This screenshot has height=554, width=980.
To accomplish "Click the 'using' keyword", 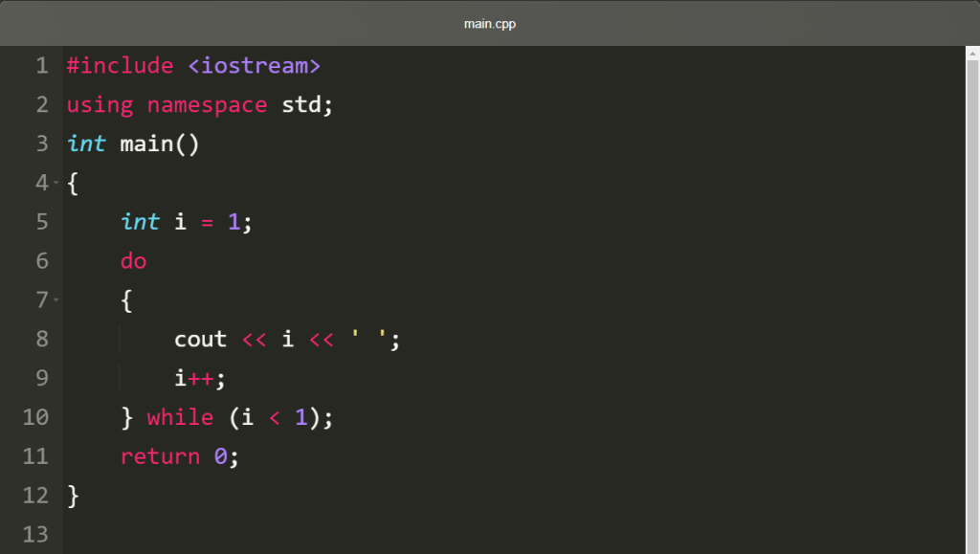I will [x=100, y=105].
